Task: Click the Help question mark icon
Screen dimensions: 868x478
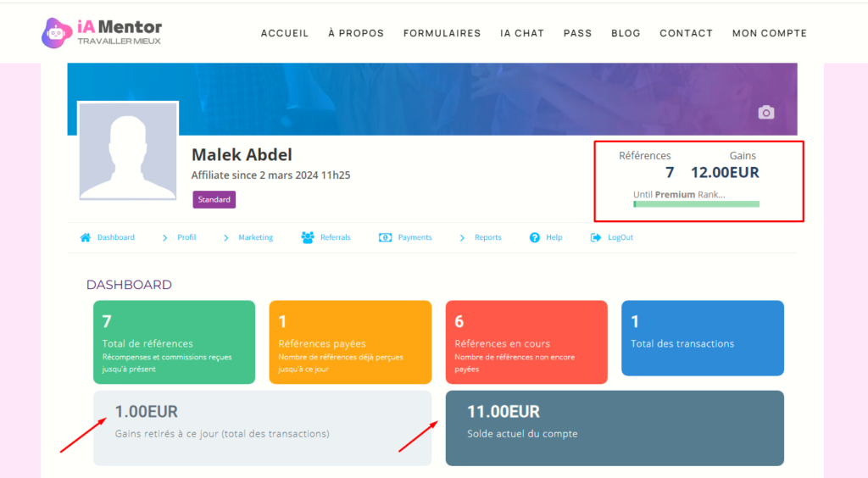Action: point(535,237)
